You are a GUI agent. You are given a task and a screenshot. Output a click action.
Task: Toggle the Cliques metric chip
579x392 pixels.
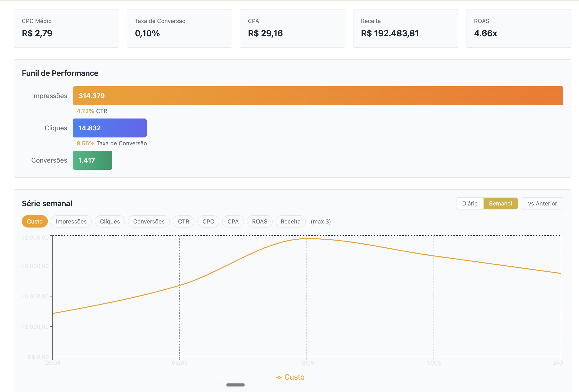pos(110,221)
